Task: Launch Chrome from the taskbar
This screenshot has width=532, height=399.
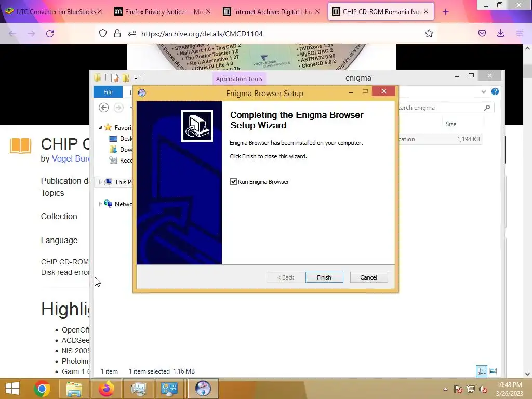Action: pyautogui.click(x=42, y=389)
